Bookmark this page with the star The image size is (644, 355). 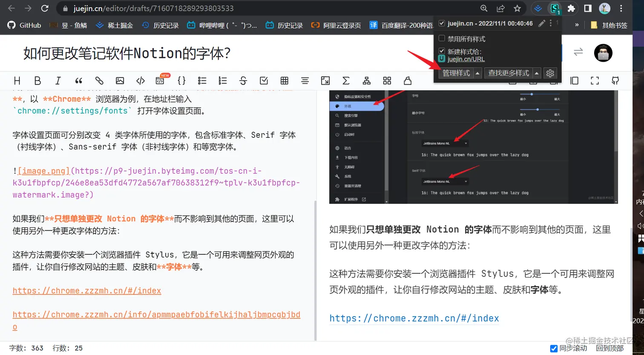coord(517,9)
